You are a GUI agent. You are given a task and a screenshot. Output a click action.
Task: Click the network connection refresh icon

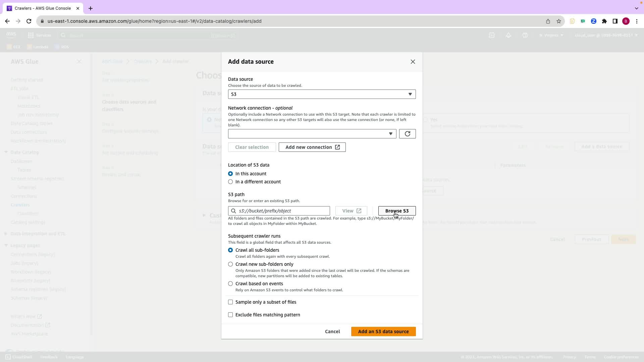407,134
